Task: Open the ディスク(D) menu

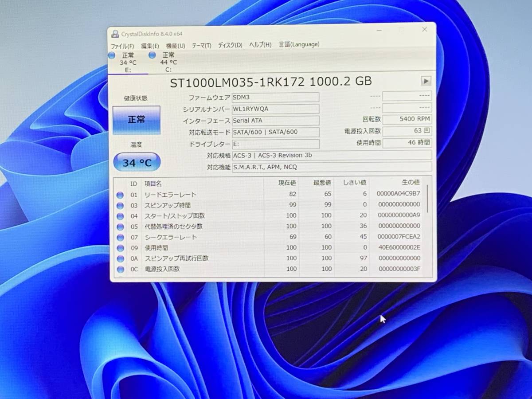Action: pos(230,45)
